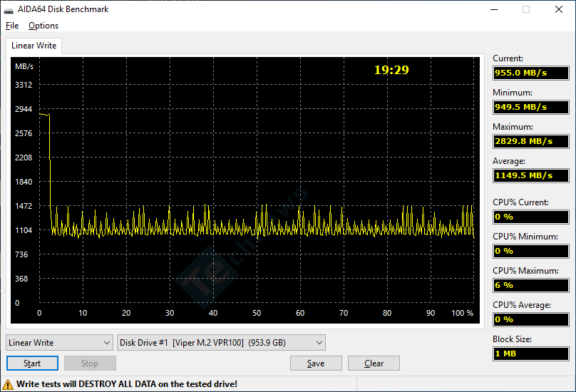Save the benchmark results
This screenshot has height=392, width=576.
click(316, 363)
